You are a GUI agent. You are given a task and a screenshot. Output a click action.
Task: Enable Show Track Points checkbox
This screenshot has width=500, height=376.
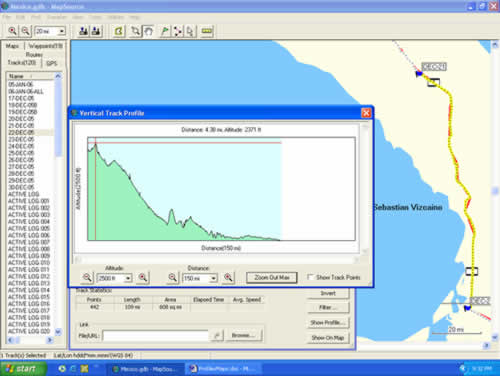click(310, 277)
